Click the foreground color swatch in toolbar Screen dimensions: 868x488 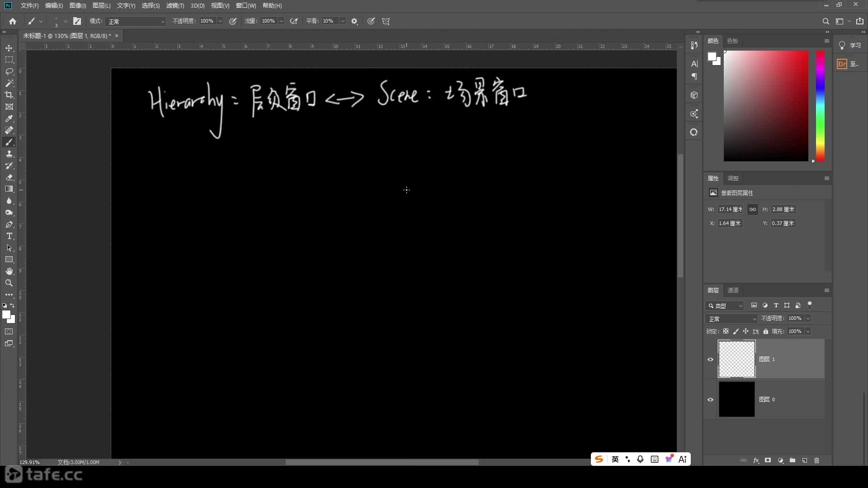(6, 315)
